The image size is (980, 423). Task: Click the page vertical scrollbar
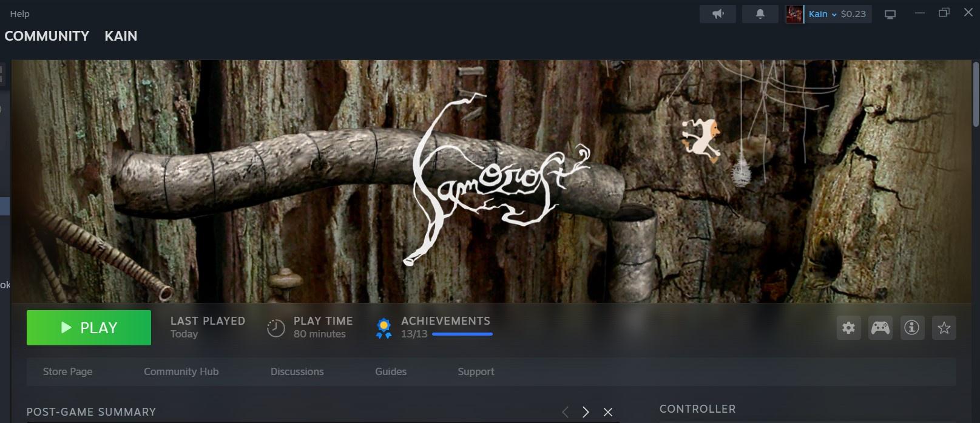pyautogui.click(x=976, y=94)
